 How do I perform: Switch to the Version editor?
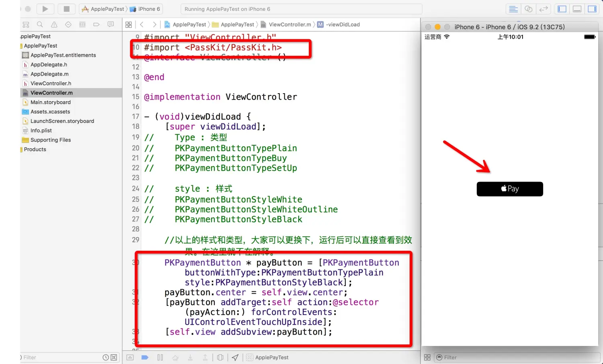click(x=544, y=9)
